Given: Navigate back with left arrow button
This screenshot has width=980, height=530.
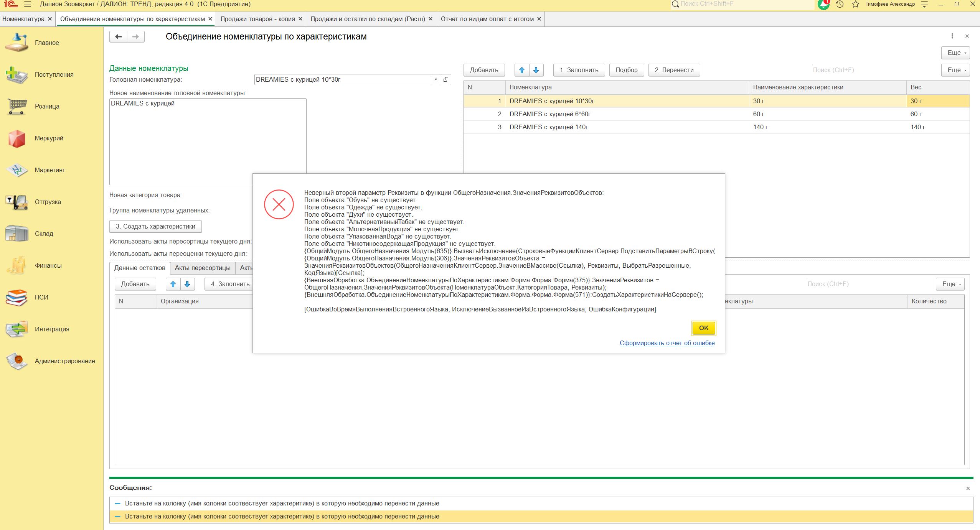Looking at the screenshot, I should pyautogui.click(x=119, y=37).
